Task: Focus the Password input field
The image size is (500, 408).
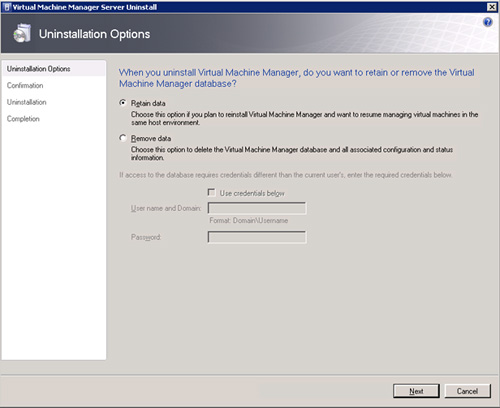Action: (x=257, y=237)
